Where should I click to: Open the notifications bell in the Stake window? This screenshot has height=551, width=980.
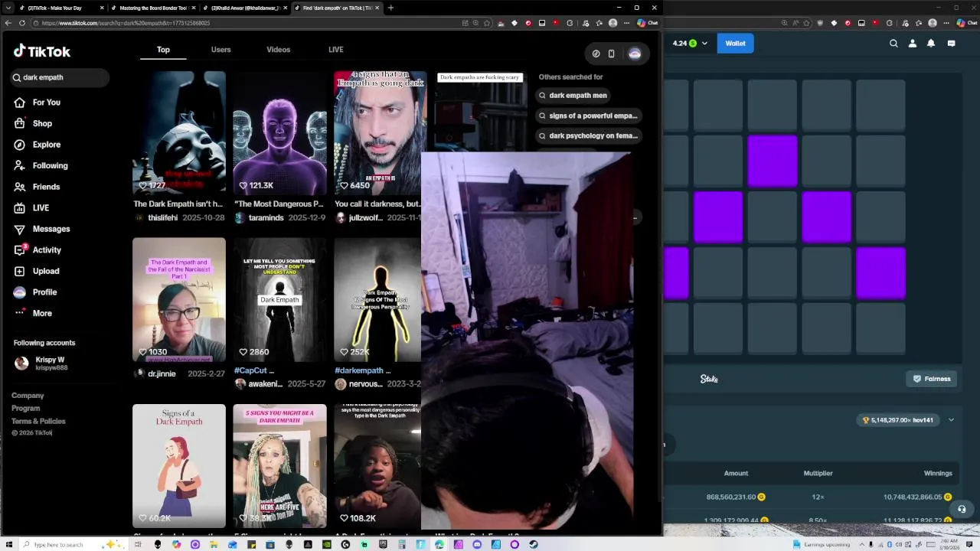[x=931, y=44]
